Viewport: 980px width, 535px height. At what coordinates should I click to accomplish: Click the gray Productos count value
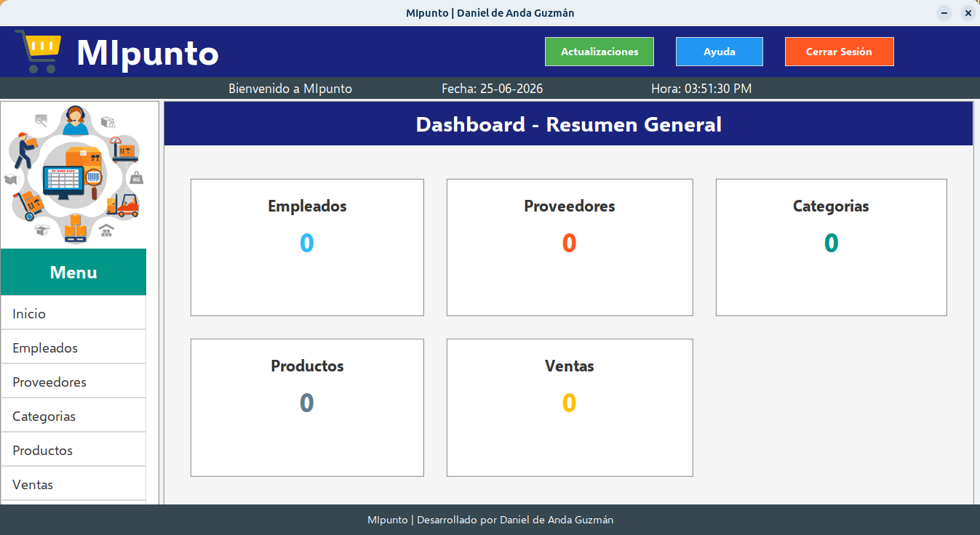tap(307, 403)
